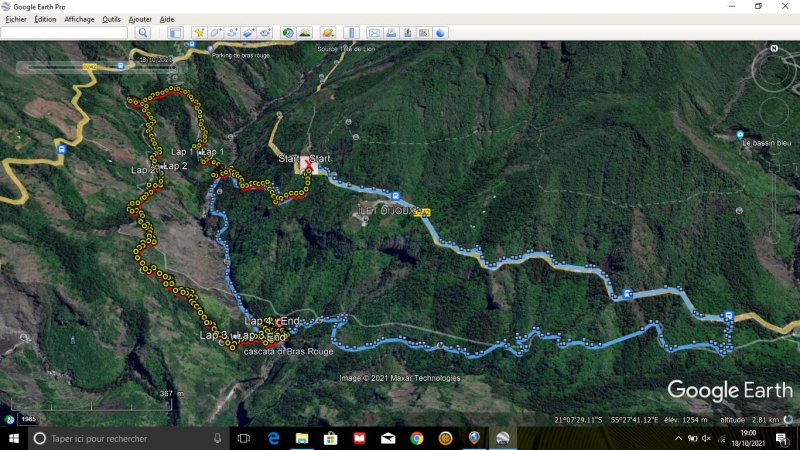
Task: Open the Affichage menu
Action: (x=79, y=19)
